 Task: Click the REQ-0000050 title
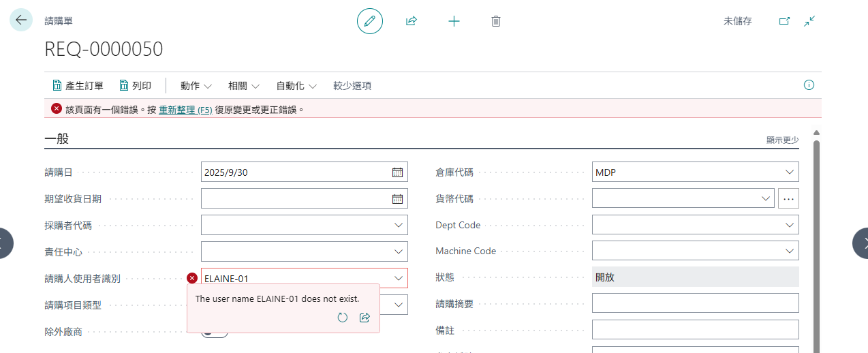(x=104, y=49)
